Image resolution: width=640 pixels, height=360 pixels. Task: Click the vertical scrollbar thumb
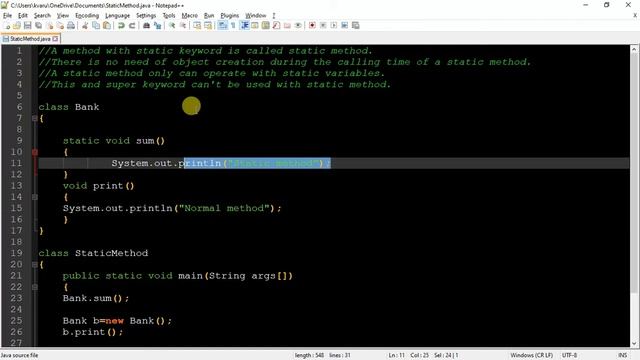click(x=634, y=172)
